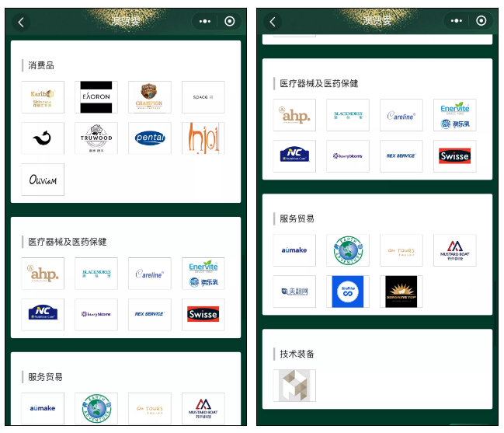The image size is (504, 433).
Task: Open the aumake logo on the left screen
Action: click(43, 409)
